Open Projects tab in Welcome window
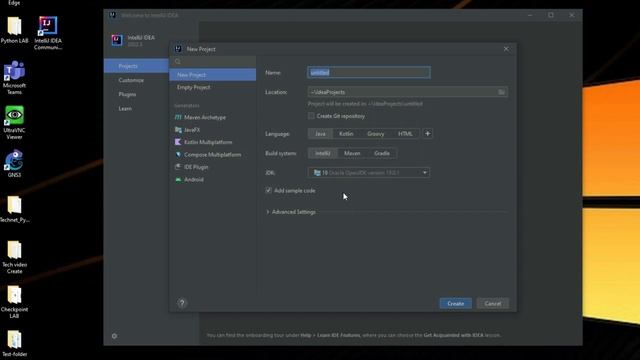The width and height of the screenshot is (640, 360). click(136, 66)
